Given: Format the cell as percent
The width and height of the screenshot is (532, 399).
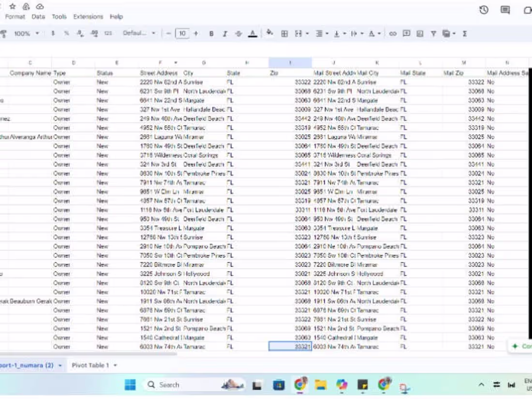Looking at the screenshot, I should [66, 33].
